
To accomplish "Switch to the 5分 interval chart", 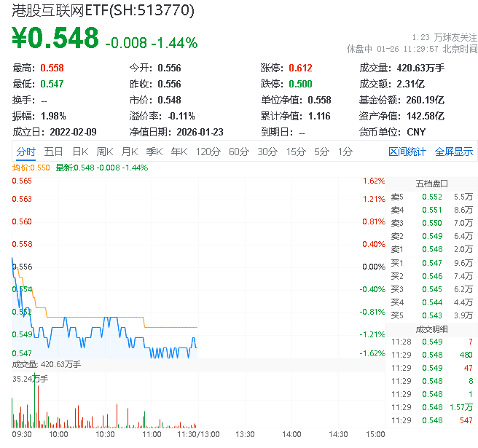I will (322, 152).
